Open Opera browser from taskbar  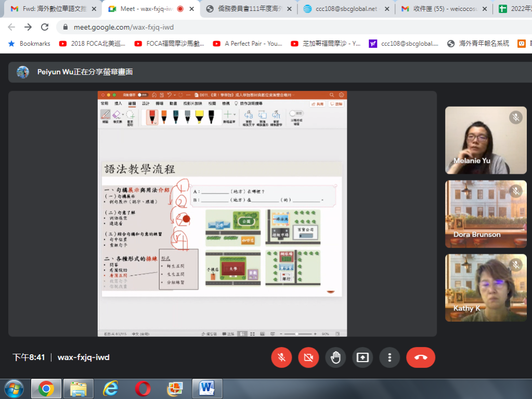click(142, 388)
